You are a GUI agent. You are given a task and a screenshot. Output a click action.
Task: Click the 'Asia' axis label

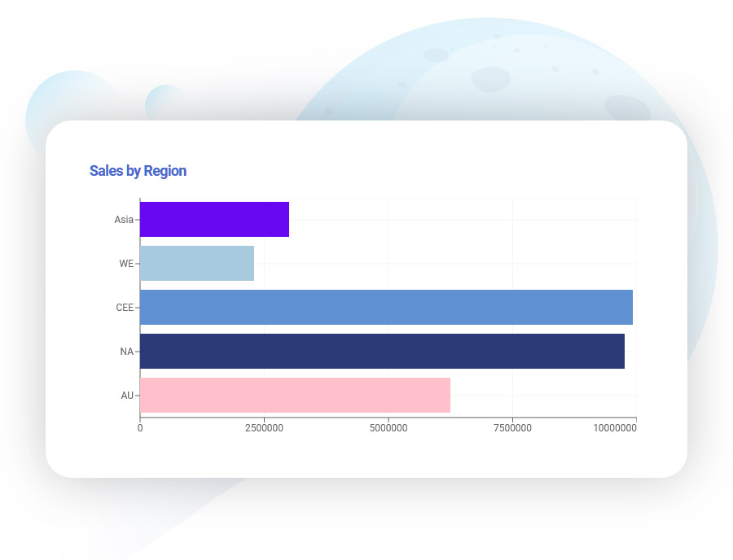point(124,220)
